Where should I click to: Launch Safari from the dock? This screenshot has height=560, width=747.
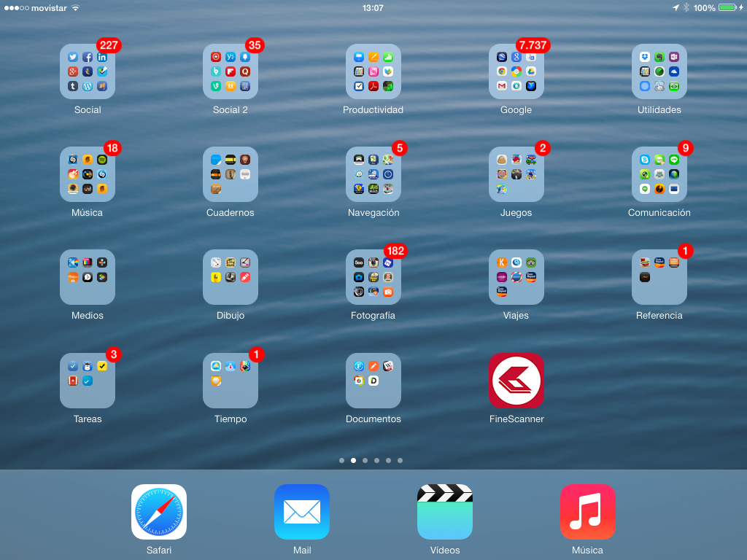[159, 512]
